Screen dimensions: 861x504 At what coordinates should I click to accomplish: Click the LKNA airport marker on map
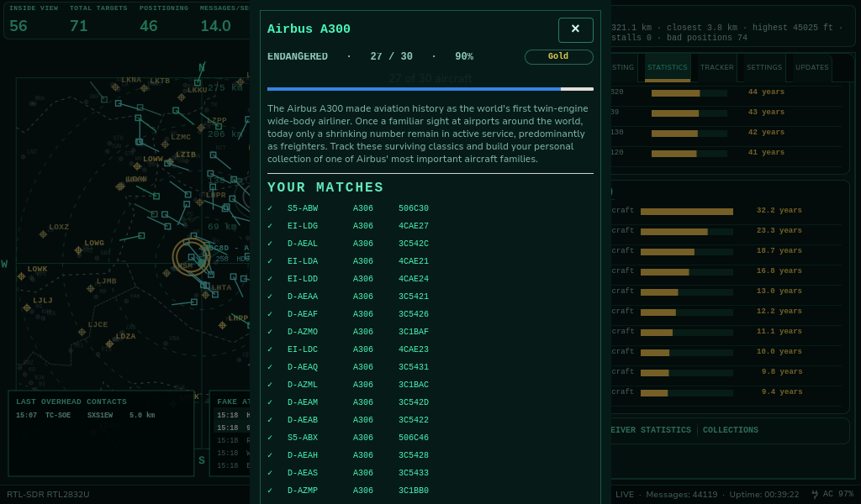[115, 87]
